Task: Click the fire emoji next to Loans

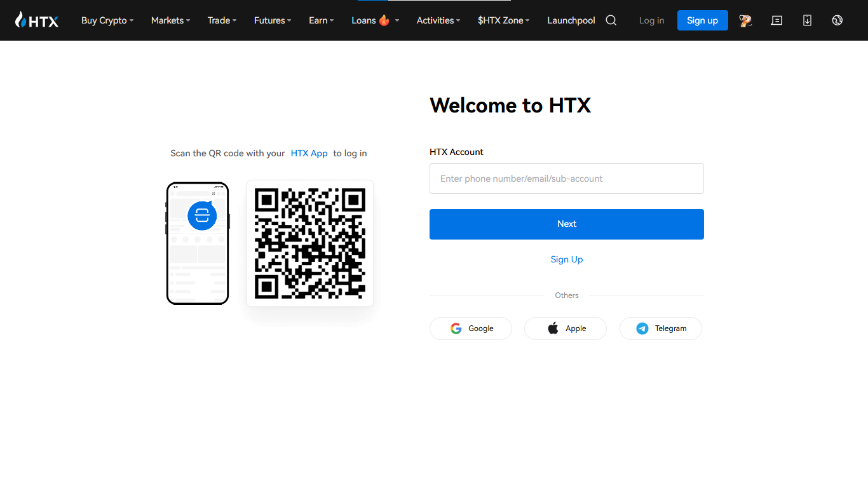Action: pos(383,20)
